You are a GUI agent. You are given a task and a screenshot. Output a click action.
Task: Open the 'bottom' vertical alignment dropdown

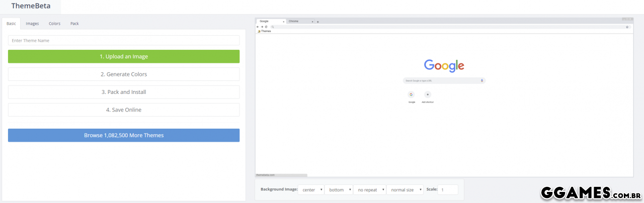tap(339, 190)
